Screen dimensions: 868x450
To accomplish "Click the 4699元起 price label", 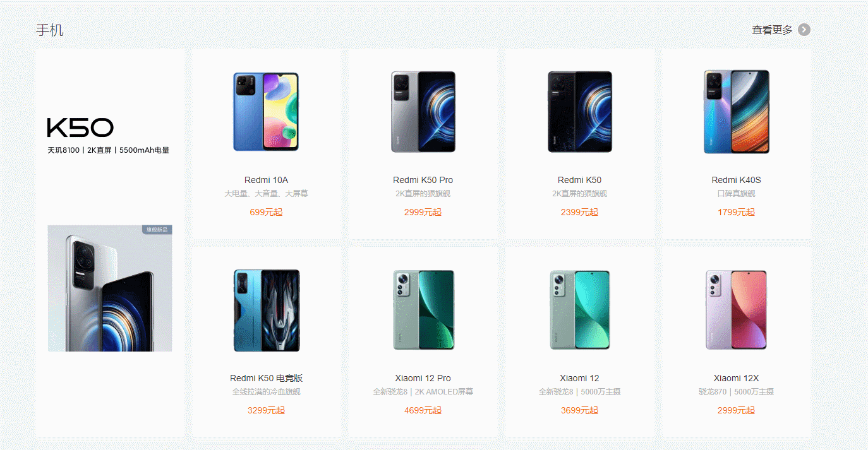I will 423,410.
